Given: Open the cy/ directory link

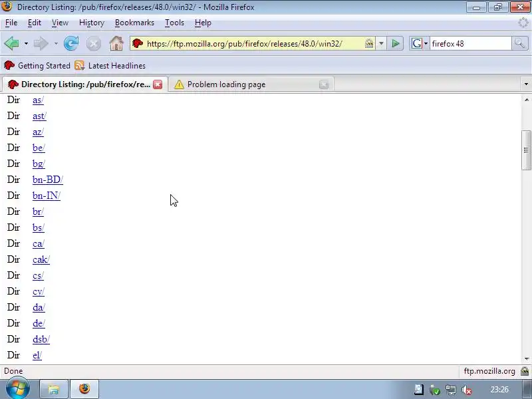Looking at the screenshot, I should [39, 291].
